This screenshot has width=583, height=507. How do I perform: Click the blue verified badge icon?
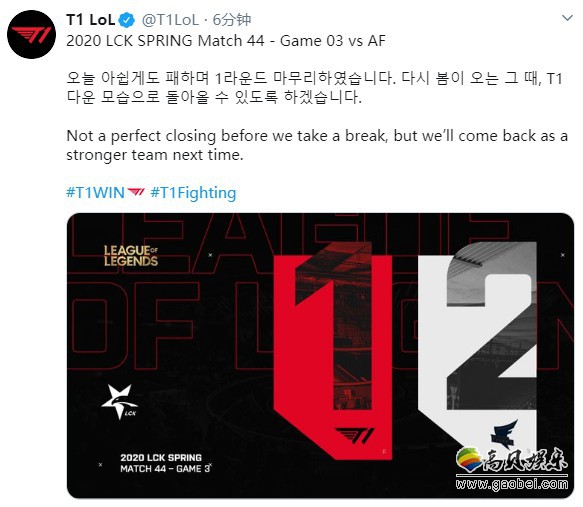click(127, 20)
